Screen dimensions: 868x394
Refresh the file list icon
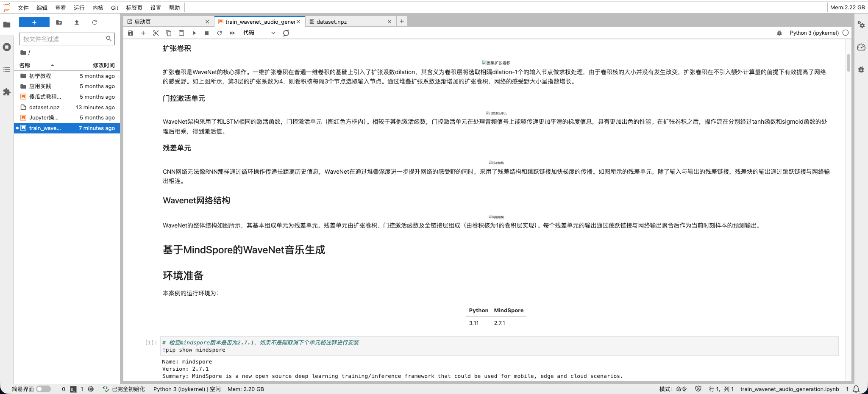tap(95, 22)
